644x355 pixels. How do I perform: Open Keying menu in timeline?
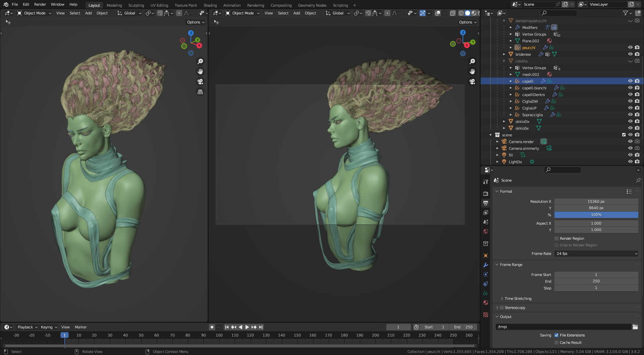pos(49,327)
